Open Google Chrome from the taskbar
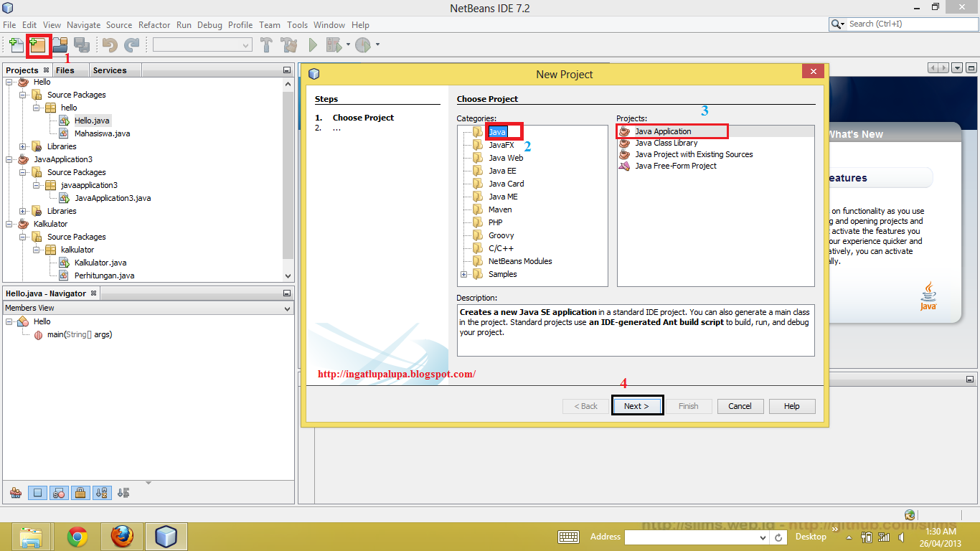 77,537
